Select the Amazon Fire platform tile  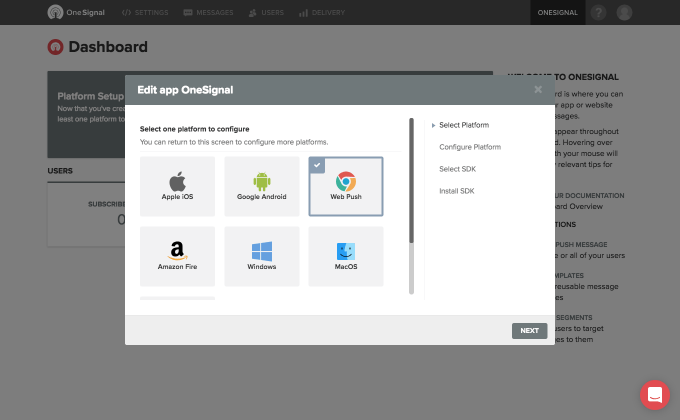177,256
